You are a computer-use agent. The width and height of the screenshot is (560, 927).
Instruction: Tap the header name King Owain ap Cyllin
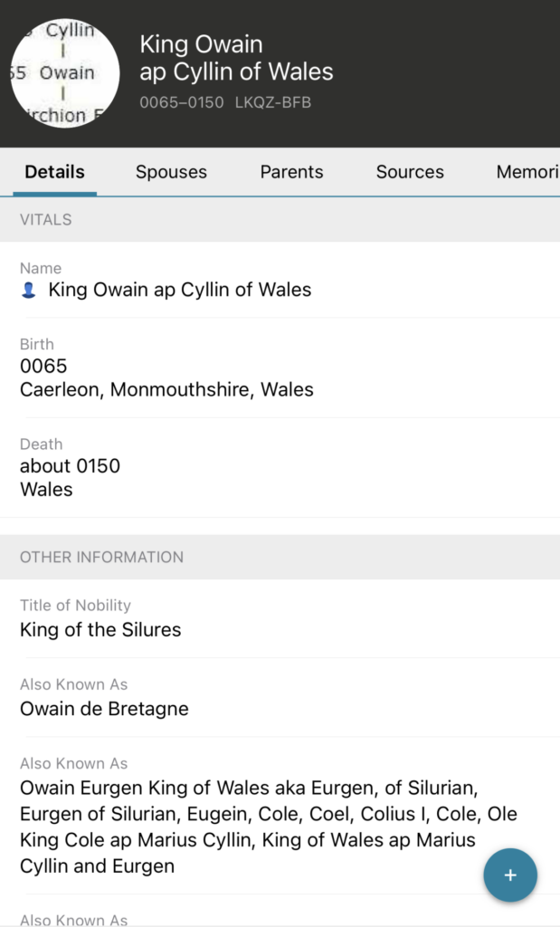click(235, 58)
